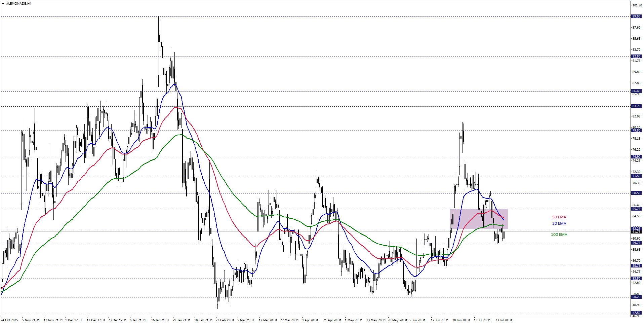Click the current price 61.78 black tag
644x324 pixels.
point(636,232)
